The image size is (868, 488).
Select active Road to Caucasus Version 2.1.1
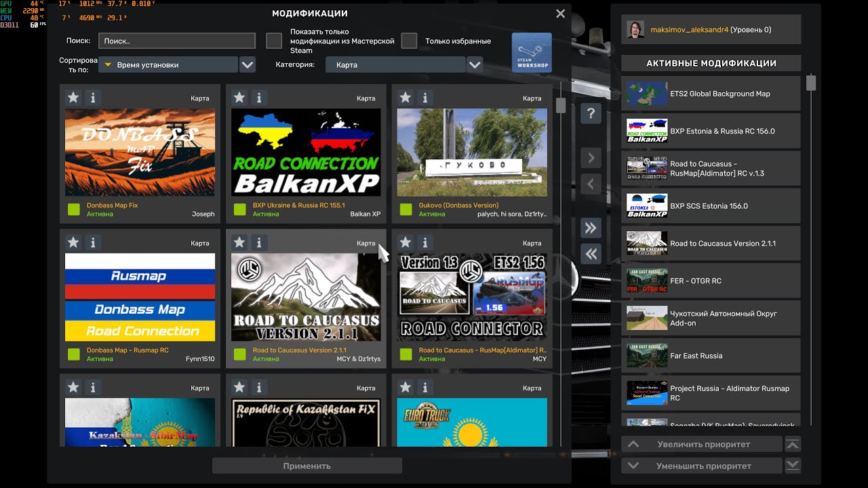[711, 243]
